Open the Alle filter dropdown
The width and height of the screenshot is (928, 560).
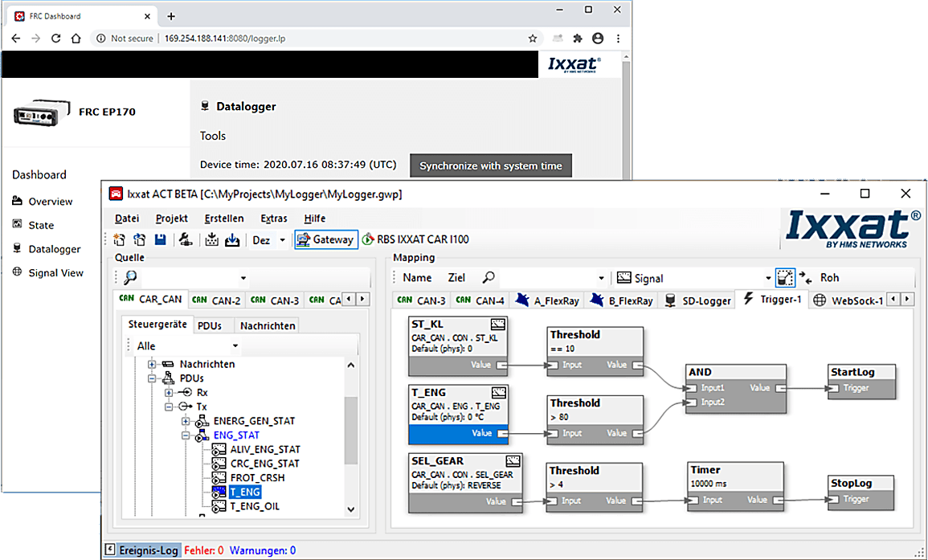(x=235, y=345)
